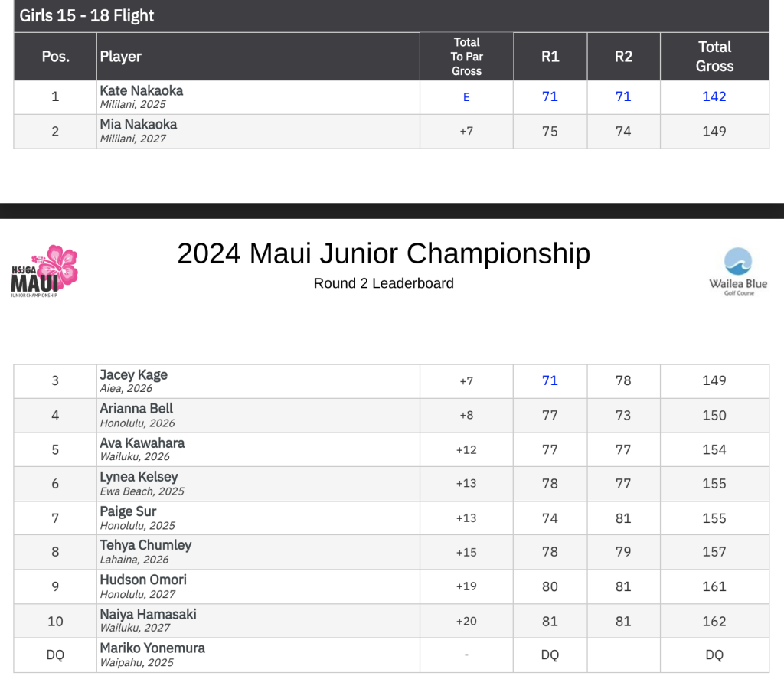The width and height of the screenshot is (784, 676).
Task: Click the R2 column header
Action: click(x=623, y=57)
